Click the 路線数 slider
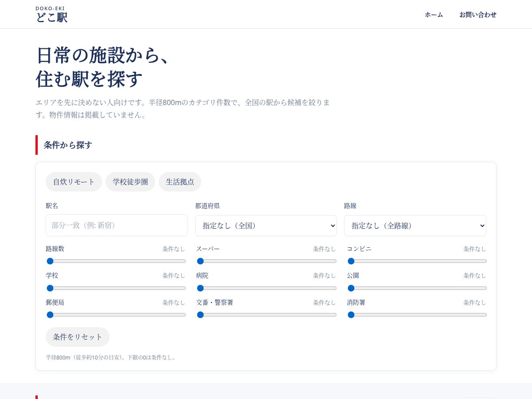 (x=116, y=261)
